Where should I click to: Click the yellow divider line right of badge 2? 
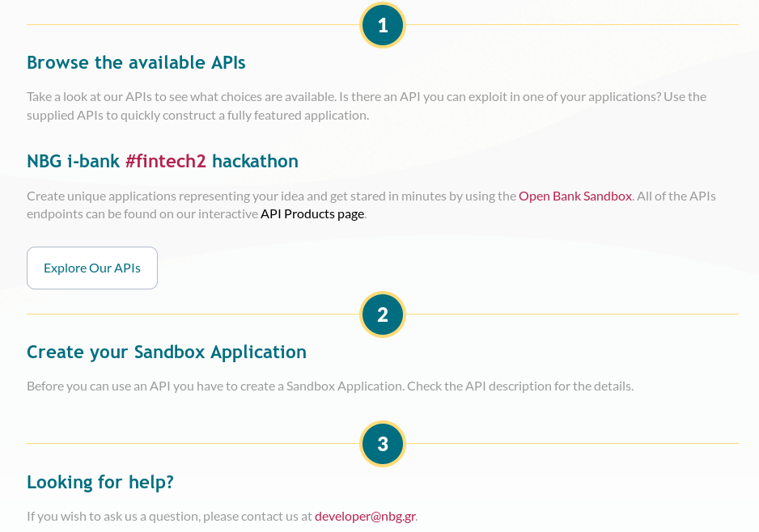[572, 314]
